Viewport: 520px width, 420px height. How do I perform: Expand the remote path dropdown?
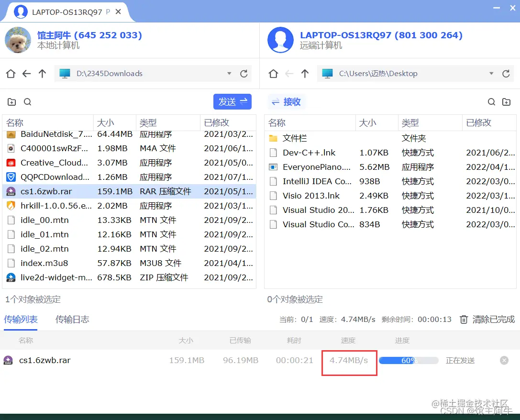[x=491, y=74]
